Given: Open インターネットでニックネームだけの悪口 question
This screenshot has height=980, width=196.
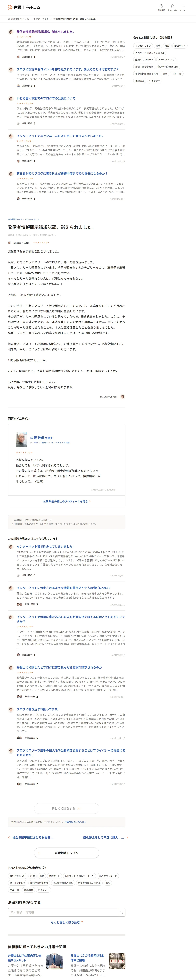Looking at the screenshot, I should pos(60,136).
